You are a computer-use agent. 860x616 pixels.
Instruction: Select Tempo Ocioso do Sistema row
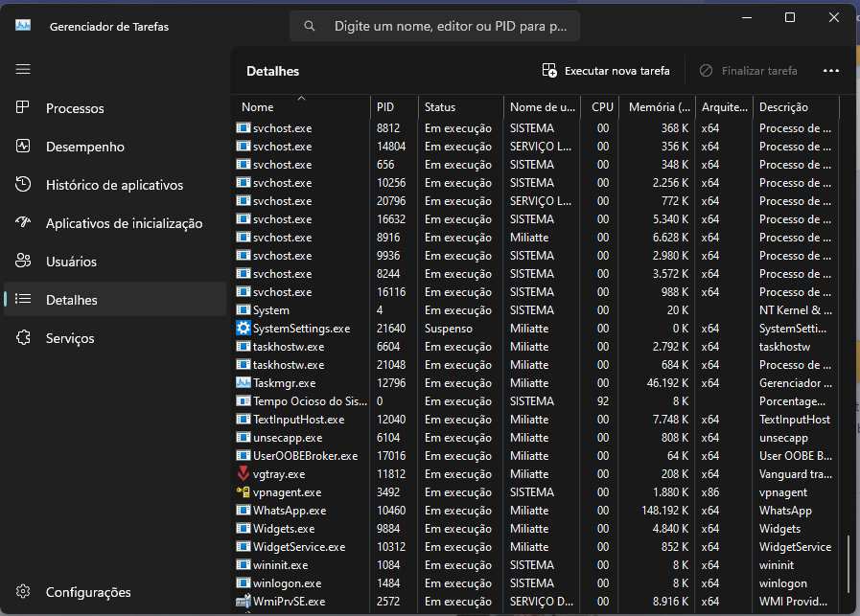pos(537,401)
